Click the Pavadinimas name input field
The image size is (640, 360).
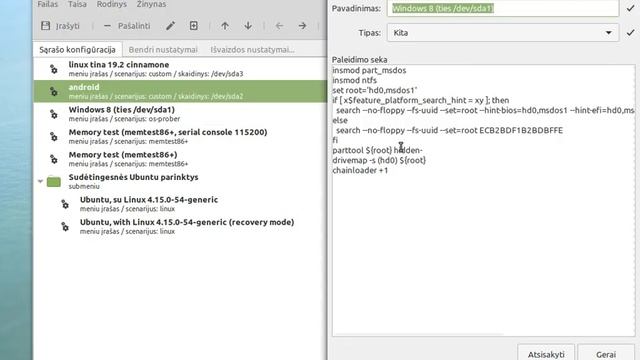coord(503,8)
